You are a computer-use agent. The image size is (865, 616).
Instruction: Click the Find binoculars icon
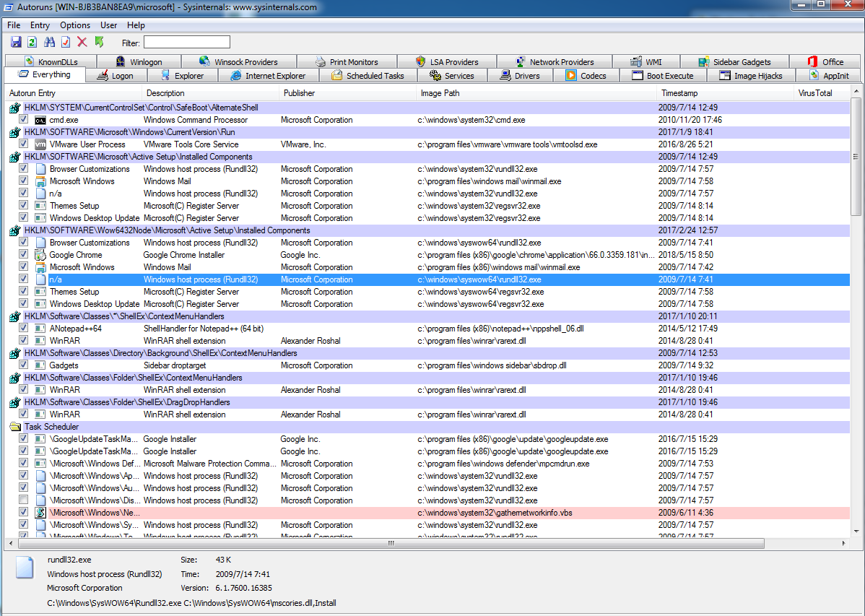pos(49,43)
